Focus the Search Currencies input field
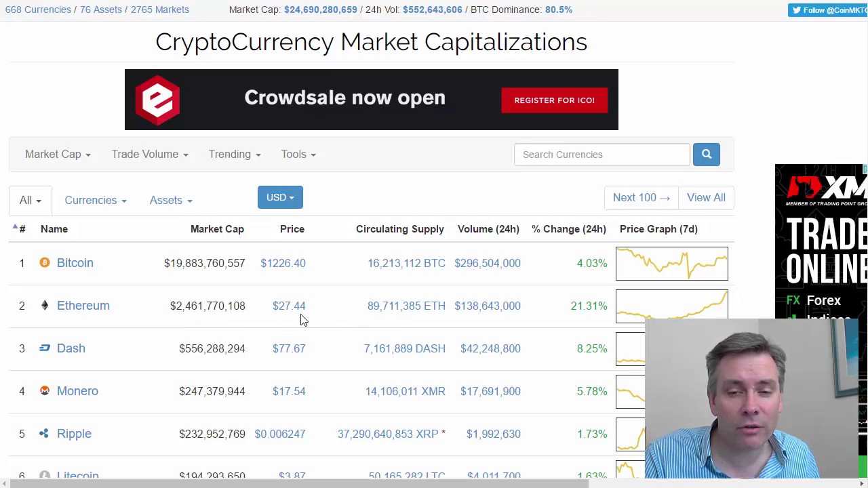Screen dimensions: 868x488 (601, 155)
